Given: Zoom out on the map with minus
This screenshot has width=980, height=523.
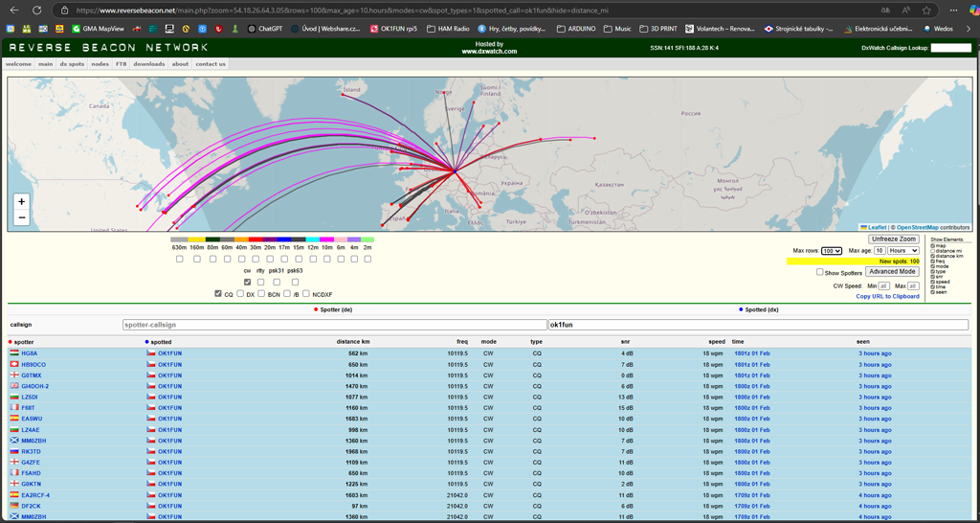Looking at the screenshot, I should click(22, 217).
